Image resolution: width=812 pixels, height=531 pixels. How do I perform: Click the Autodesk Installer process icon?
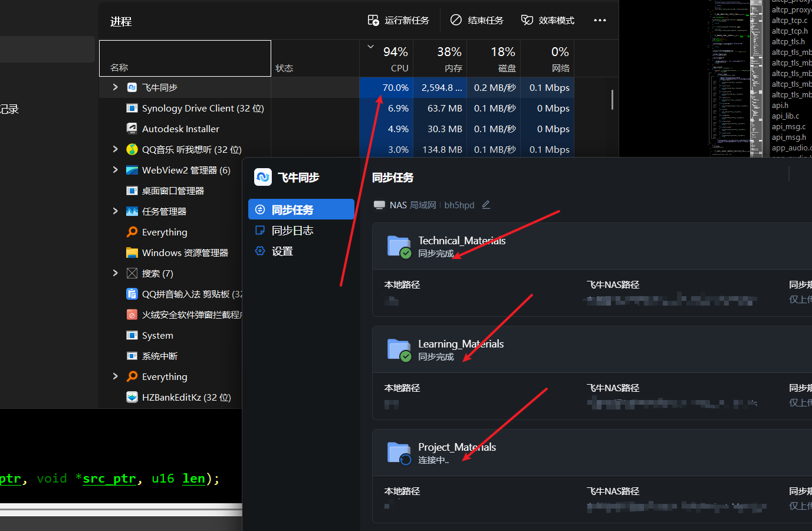pos(132,129)
